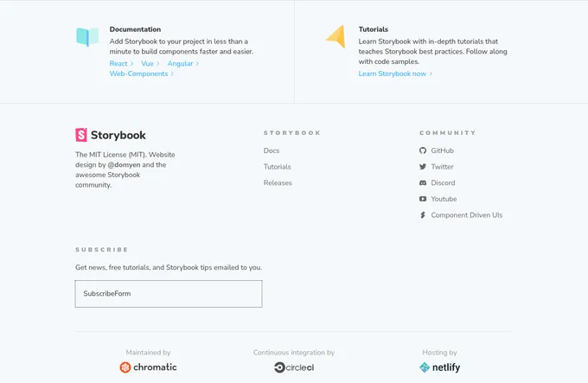Click the Twitter bird icon
The width and height of the screenshot is (588, 383).
pyautogui.click(x=423, y=167)
